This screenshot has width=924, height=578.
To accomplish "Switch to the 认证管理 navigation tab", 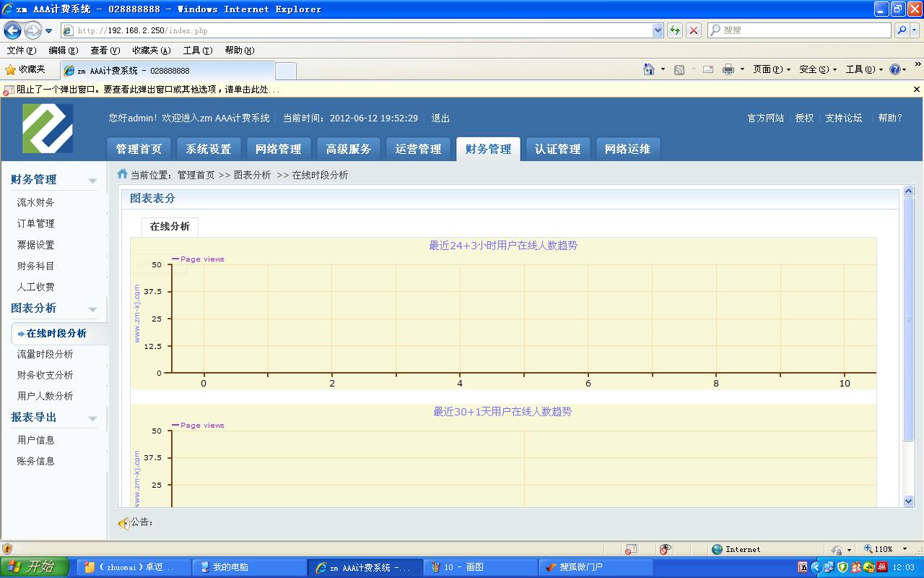I will point(558,149).
